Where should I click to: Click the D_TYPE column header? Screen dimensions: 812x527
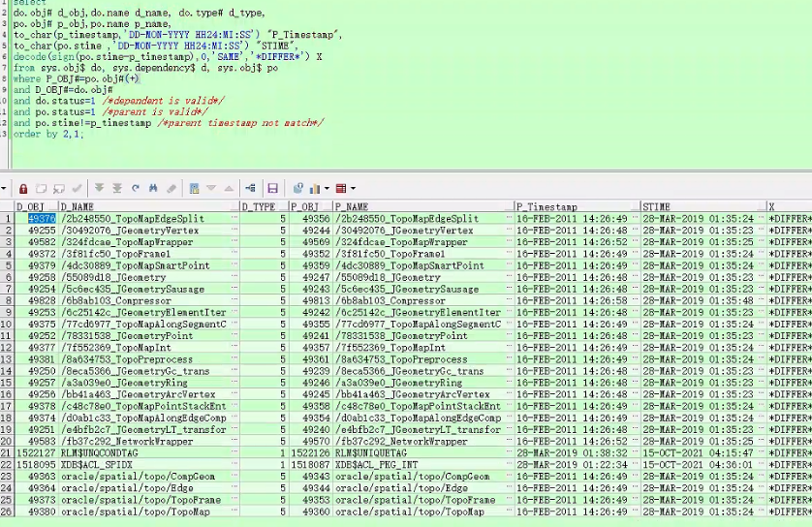[x=265, y=206]
